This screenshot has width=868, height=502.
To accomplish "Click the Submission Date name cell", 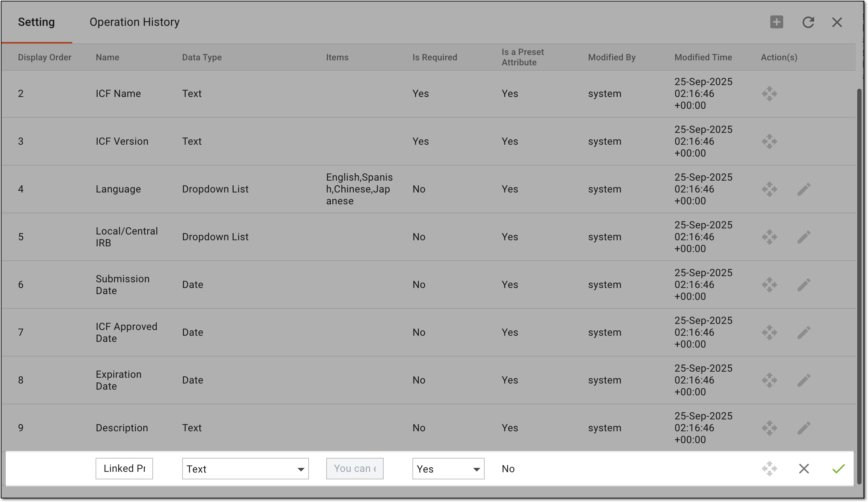I will click(x=123, y=285).
